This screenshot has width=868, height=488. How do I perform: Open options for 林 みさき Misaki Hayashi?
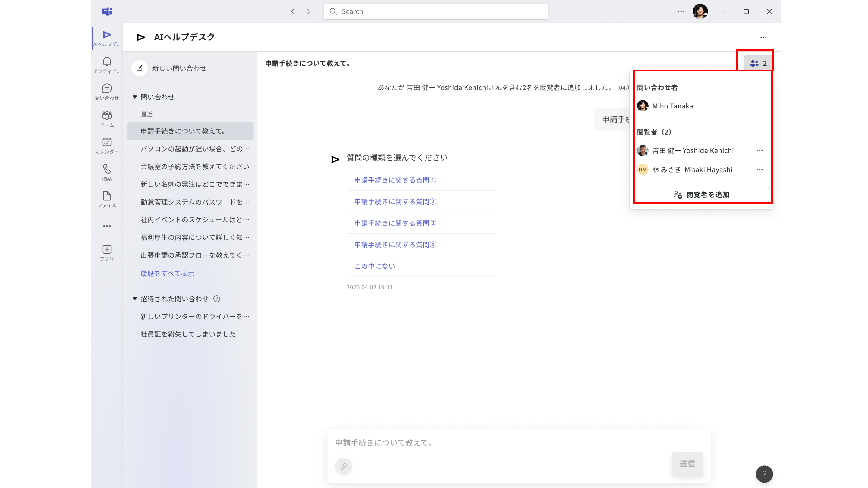tap(759, 170)
